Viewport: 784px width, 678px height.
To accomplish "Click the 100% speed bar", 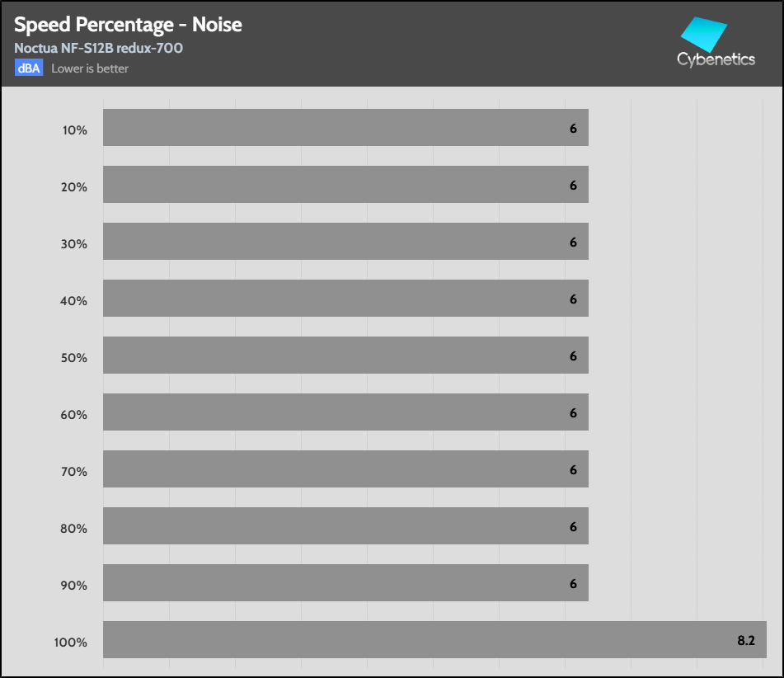I will coord(434,640).
